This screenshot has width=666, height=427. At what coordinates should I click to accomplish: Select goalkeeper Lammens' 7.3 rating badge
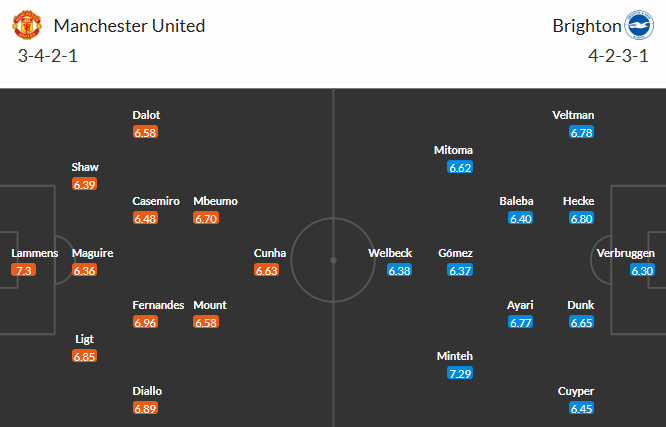tap(22, 270)
